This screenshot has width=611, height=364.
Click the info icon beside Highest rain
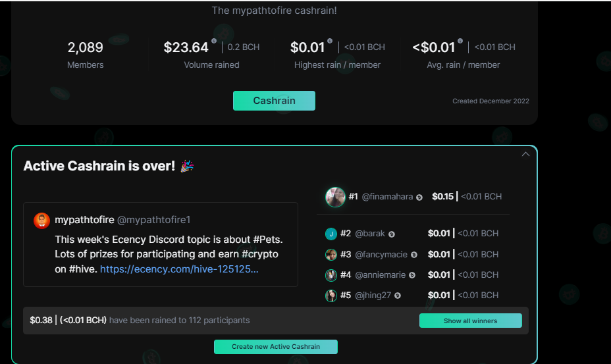[330, 41]
